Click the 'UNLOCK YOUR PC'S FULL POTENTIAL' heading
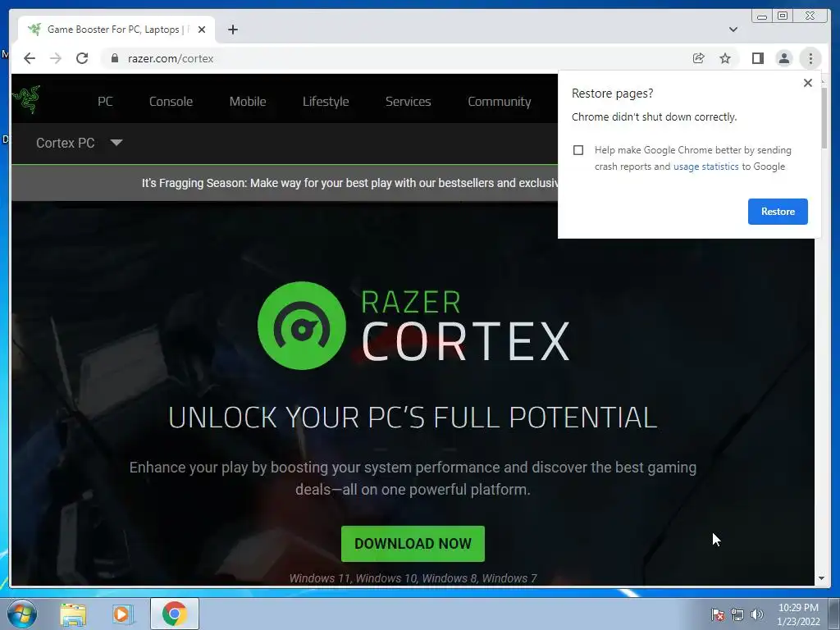 (413, 418)
